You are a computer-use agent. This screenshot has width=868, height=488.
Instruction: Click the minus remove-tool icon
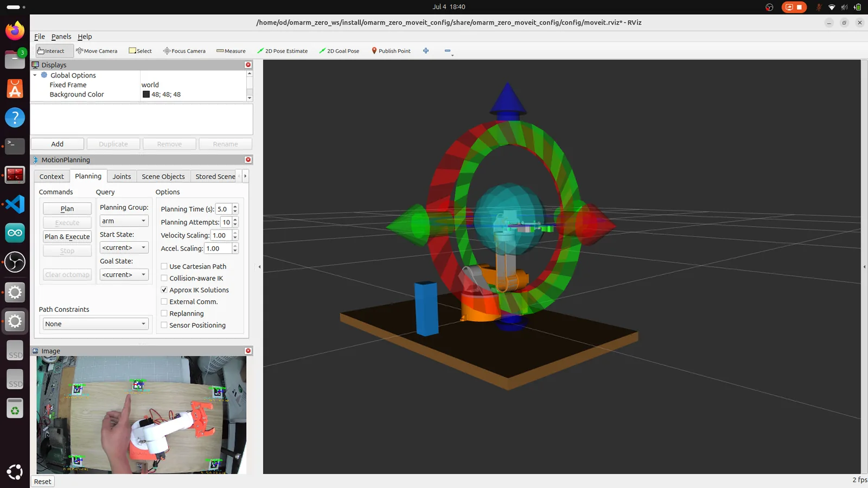pyautogui.click(x=448, y=51)
